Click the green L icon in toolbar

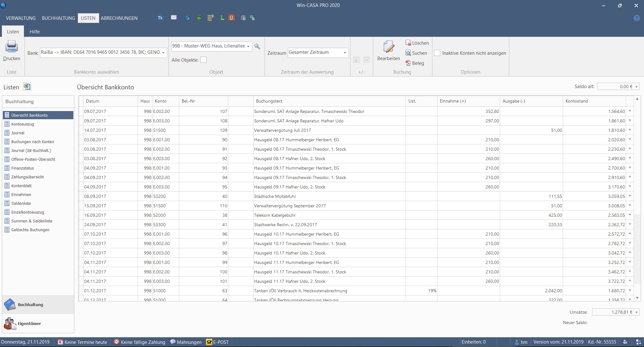222,18
